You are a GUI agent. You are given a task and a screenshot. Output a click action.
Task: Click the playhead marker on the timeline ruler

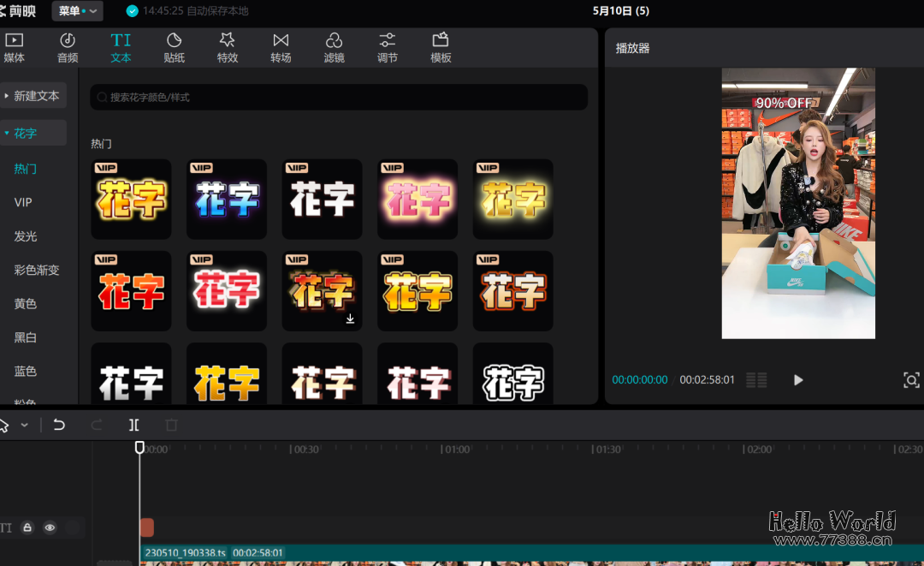click(139, 446)
